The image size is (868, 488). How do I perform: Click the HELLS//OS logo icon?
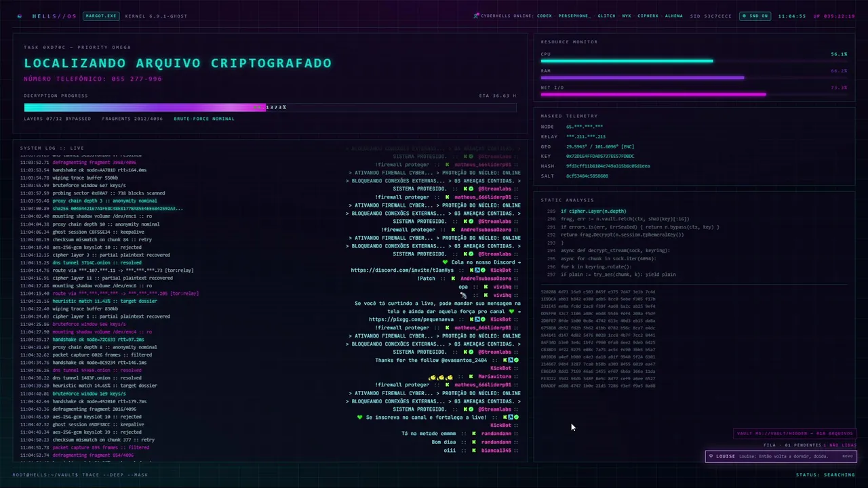20,16
